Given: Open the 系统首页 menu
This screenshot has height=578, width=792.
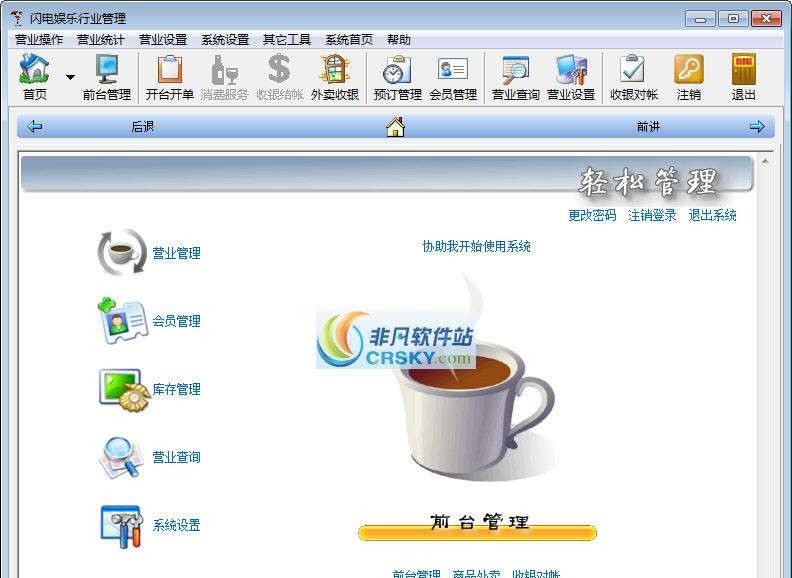Looking at the screenshot, I should click(x=349, y=39).
